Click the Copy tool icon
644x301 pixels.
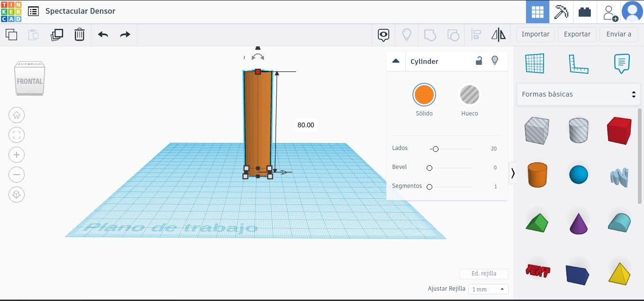[11, 35]
